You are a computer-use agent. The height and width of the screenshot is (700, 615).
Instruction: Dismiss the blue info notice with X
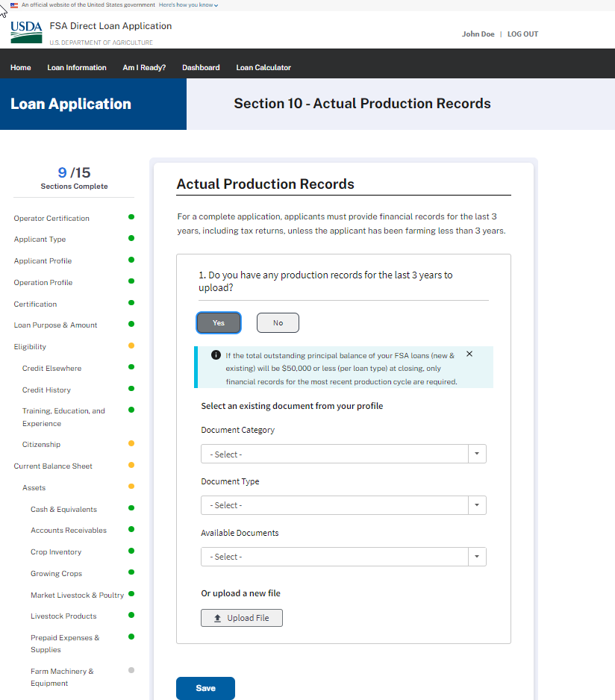(469, 354)
